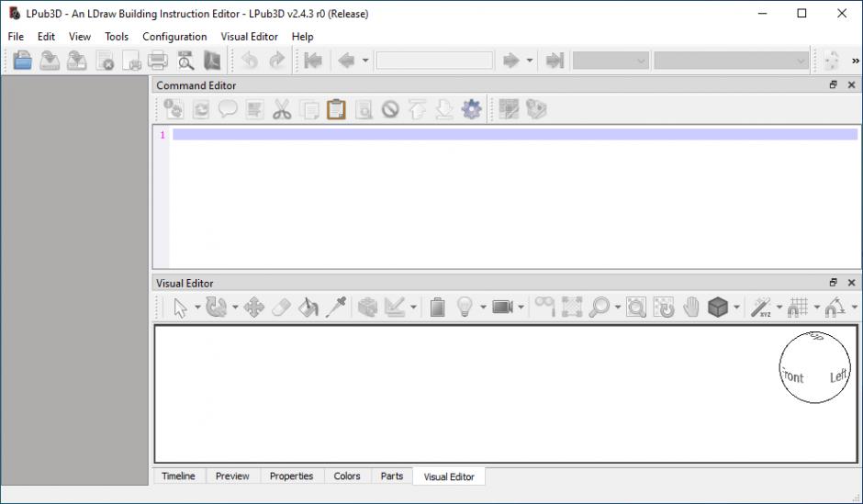Choose the Pan hand tool
Viewport: 863px width, 504px height.
tap(690, 308)
